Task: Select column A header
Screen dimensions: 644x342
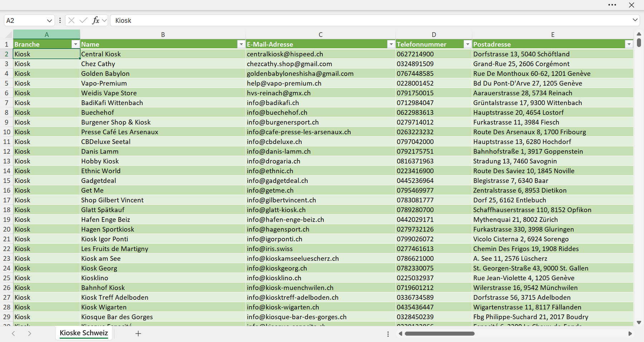Action: (47, 34)
